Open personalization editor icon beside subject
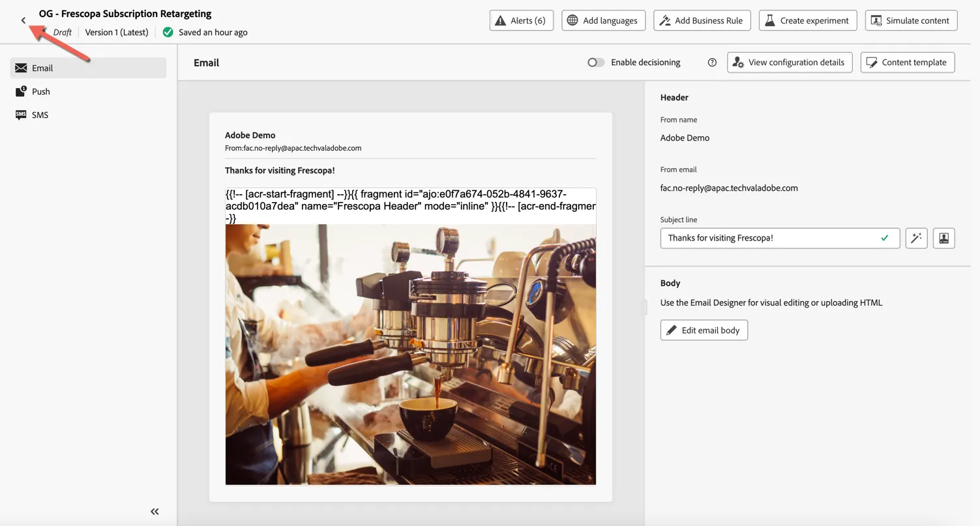This screenshot has width=980, height=526. [943, 238]
